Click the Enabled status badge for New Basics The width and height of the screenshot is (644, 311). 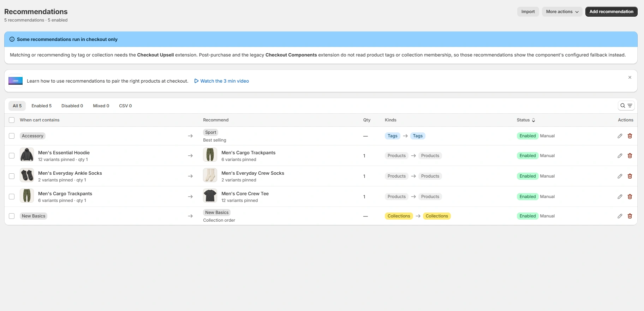coord(527,216)
